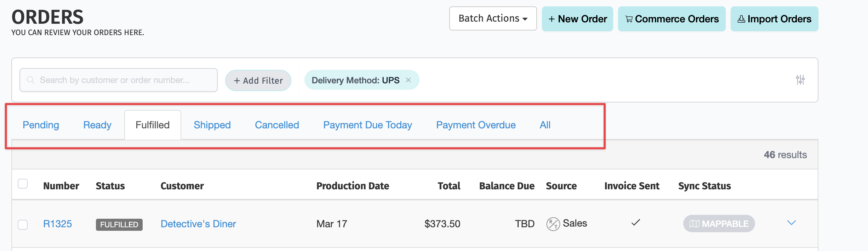
Task: Switch to the Shipped tab
Action: click(x=212, y=125)
